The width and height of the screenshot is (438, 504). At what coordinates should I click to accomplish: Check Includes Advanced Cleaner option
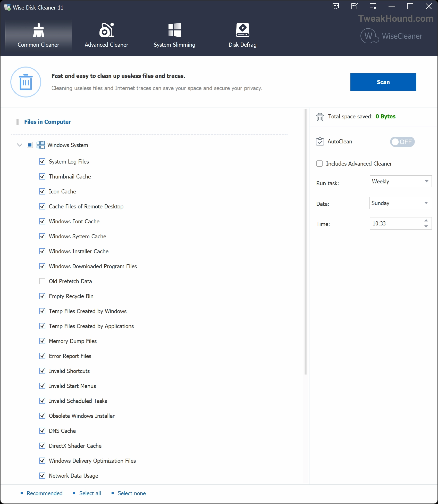pos(319,164)
